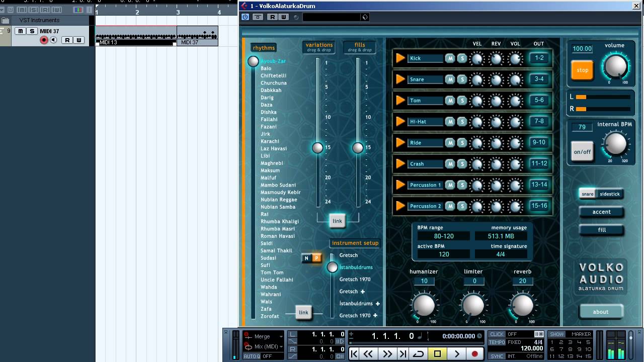Solo the Crash channel
This screenshot has height=362, width=644.
click(x=462, y=164)
